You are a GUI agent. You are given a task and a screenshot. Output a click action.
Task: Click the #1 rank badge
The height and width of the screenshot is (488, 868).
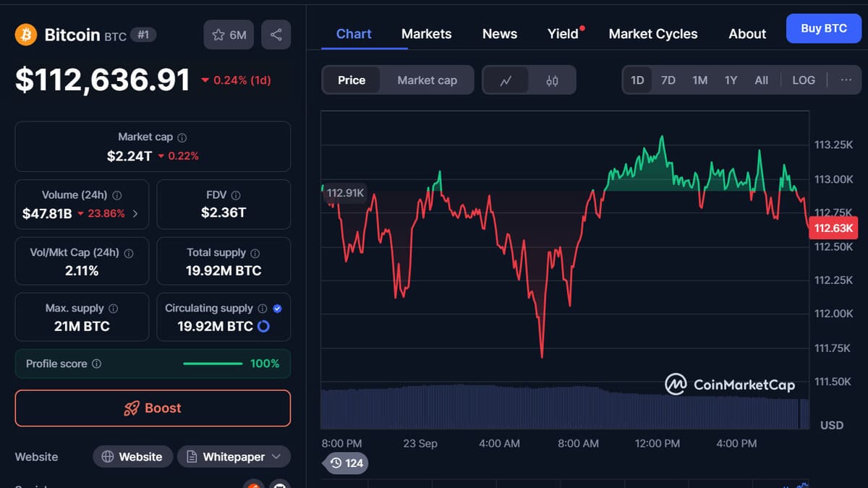pyautogui.click(x=143, y=35)
